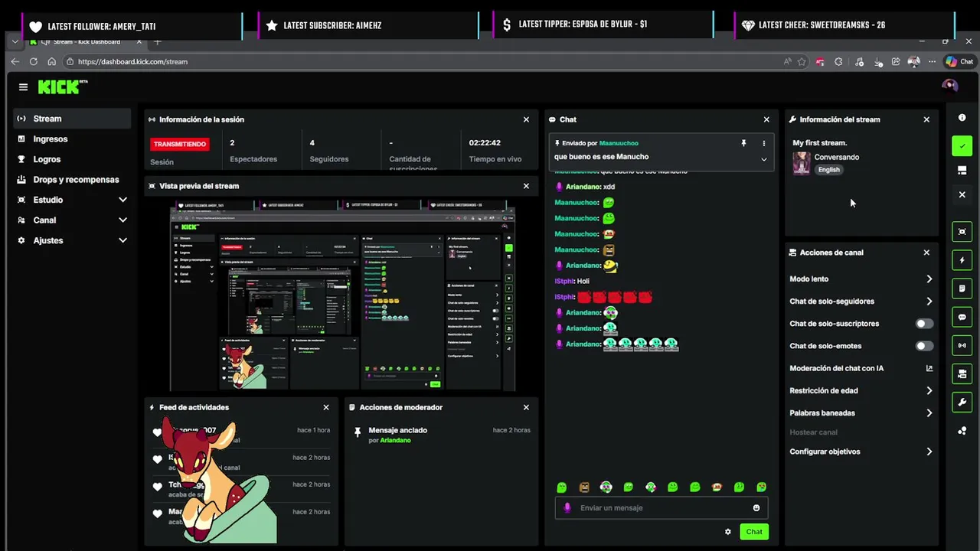Collapse the pinned message with its chevron
The height and width of the screenshot is (551, 980).
pos(763,159)
